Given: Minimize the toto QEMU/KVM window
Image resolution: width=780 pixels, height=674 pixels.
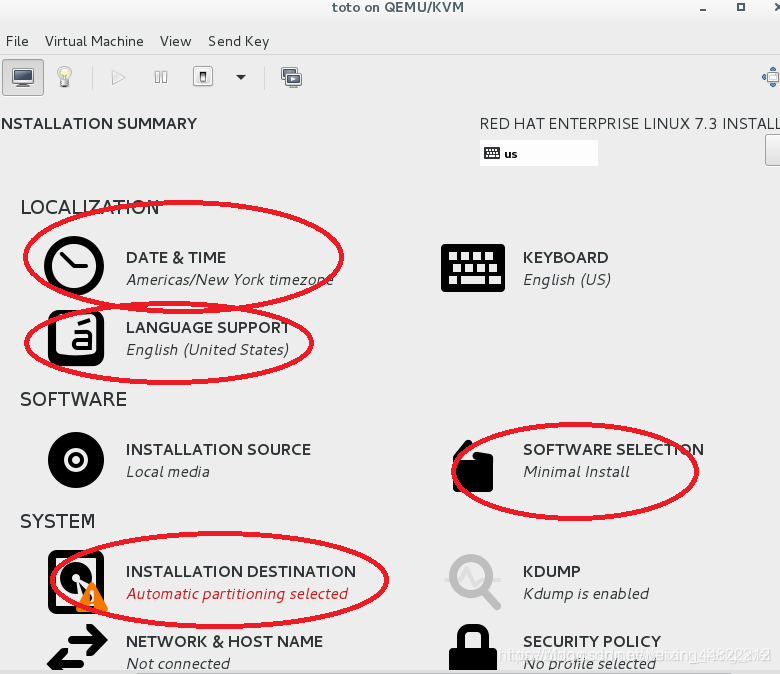Looking at the screenshot, I should (703, 8).
